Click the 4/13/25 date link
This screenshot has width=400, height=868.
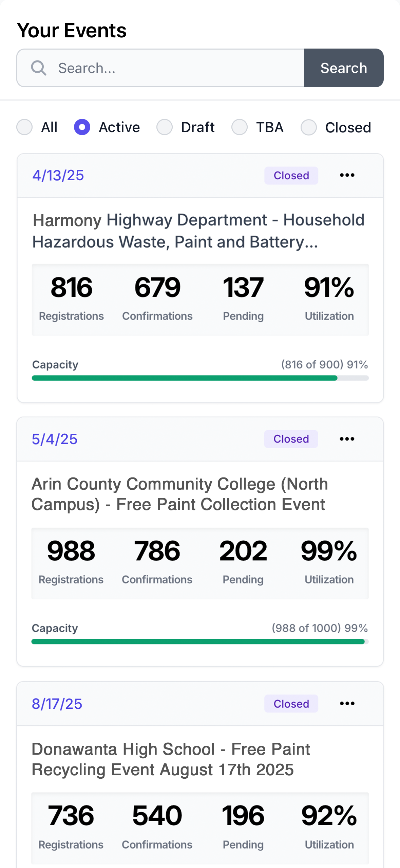(58, 176)
